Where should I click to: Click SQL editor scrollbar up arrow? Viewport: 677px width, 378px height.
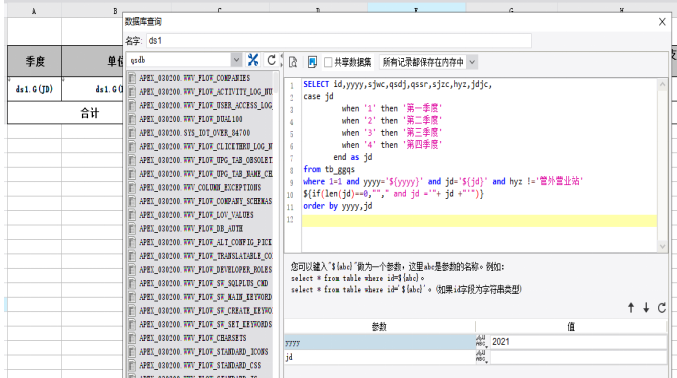(662, 84)
